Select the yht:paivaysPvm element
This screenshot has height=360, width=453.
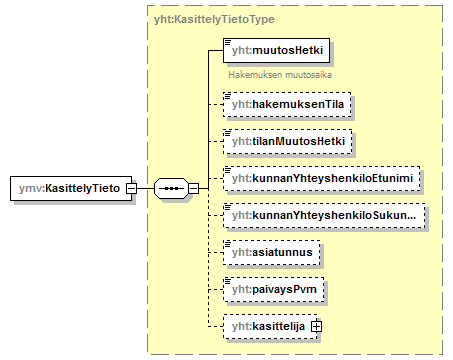tap(274, 289)
